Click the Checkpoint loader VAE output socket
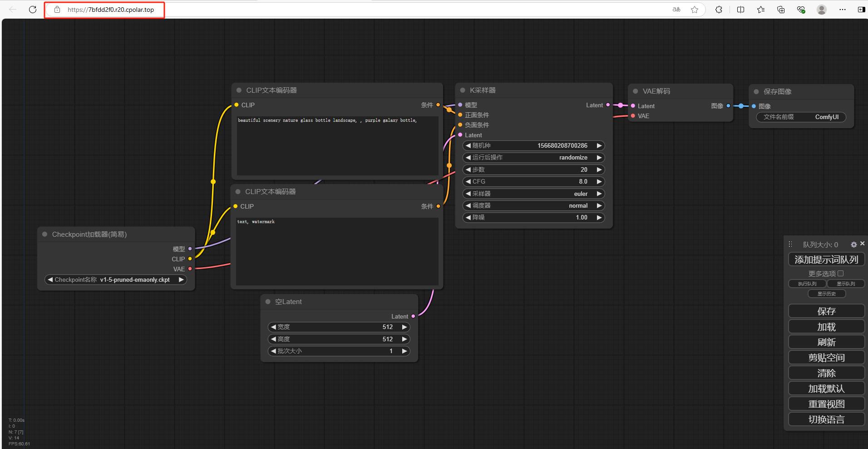Screen dimensions: 868x449 click(190, 269)
